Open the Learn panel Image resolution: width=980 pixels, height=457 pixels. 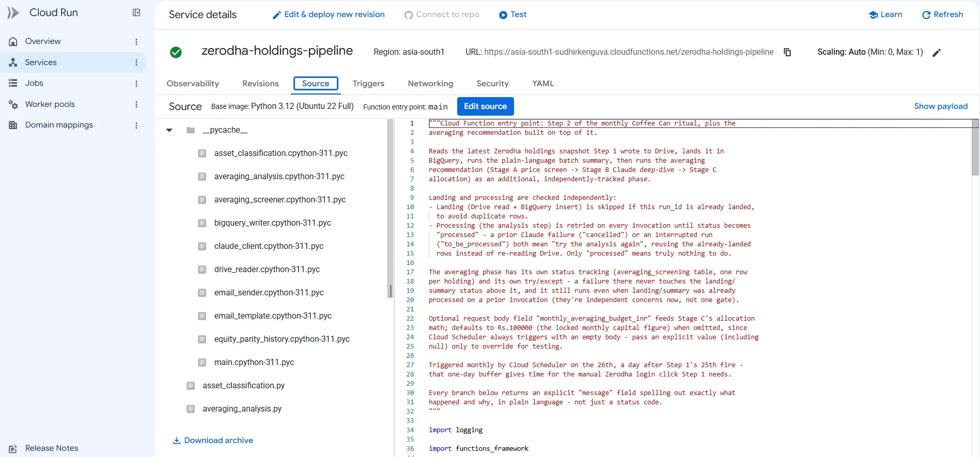(x=885, y=14)
